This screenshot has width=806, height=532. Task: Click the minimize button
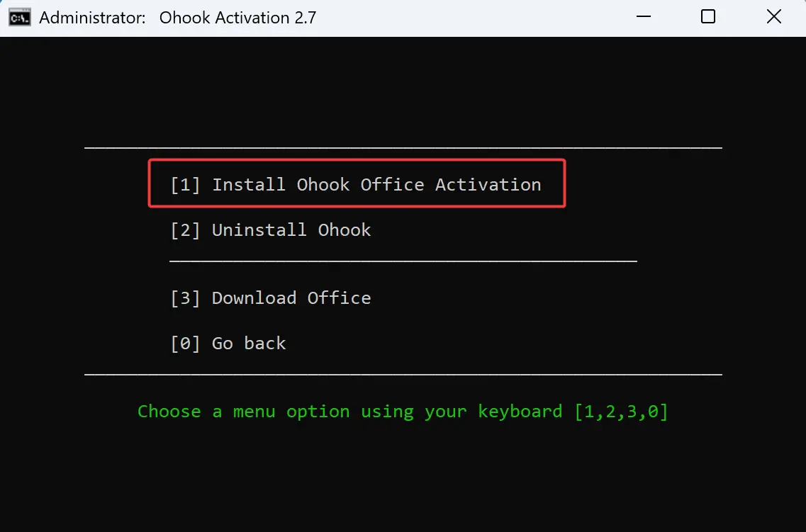(643, 16)
